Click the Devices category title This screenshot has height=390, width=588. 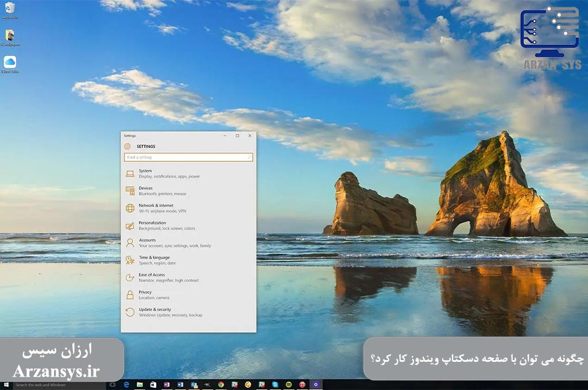pos(146,188)
